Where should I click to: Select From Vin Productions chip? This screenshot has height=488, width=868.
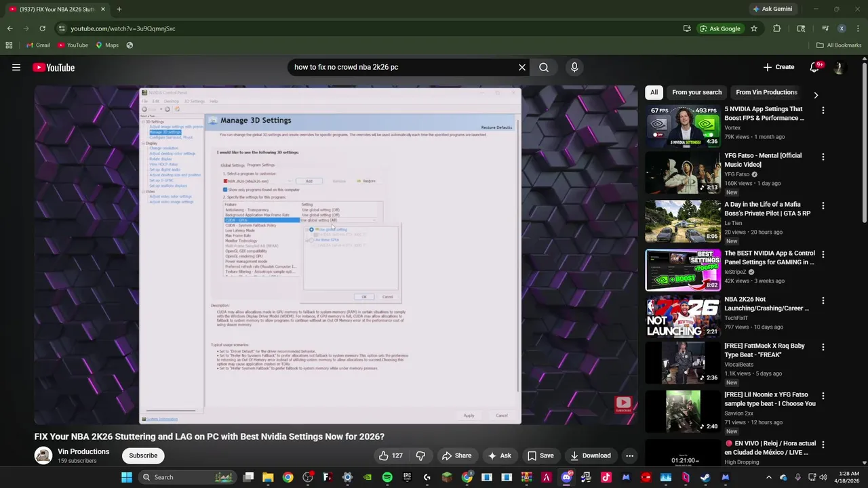point(766,92)
